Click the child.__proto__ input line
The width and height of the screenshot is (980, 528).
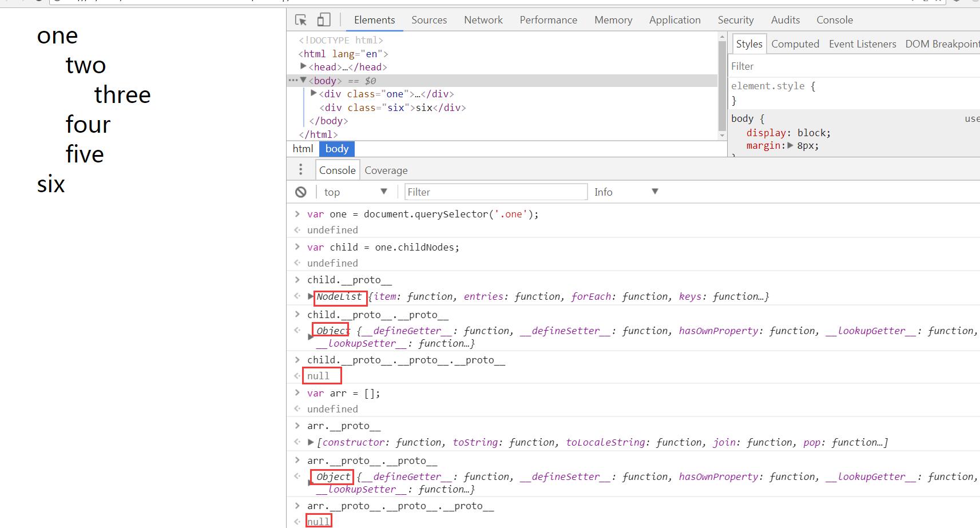tap(350, 280)
